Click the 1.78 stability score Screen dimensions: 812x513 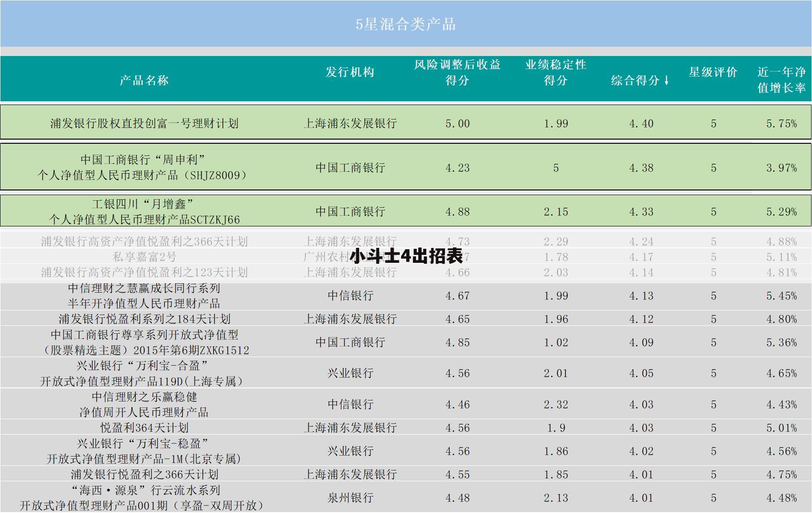556,257
